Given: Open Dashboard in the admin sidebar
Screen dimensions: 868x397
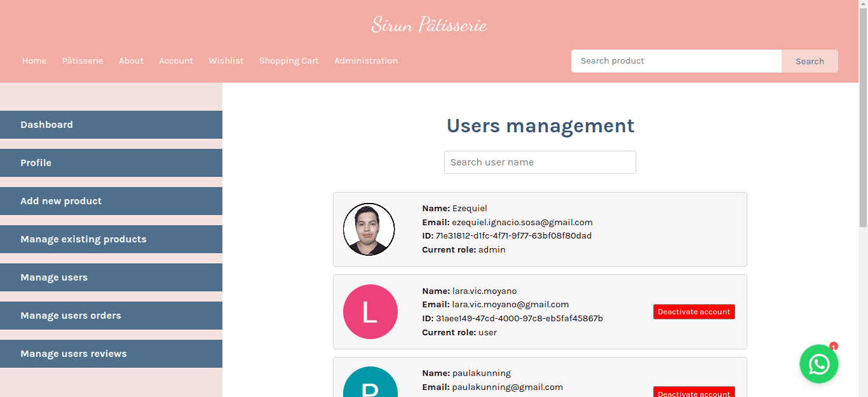Looking at the screenshot, I should tap(111, 125).
